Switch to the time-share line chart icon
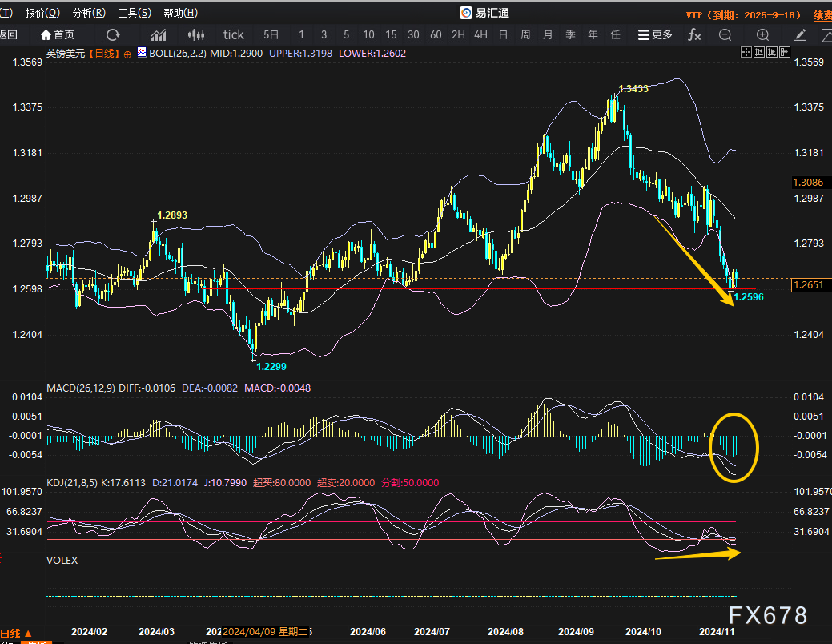 pyautogui.click(x=159, y=34)
